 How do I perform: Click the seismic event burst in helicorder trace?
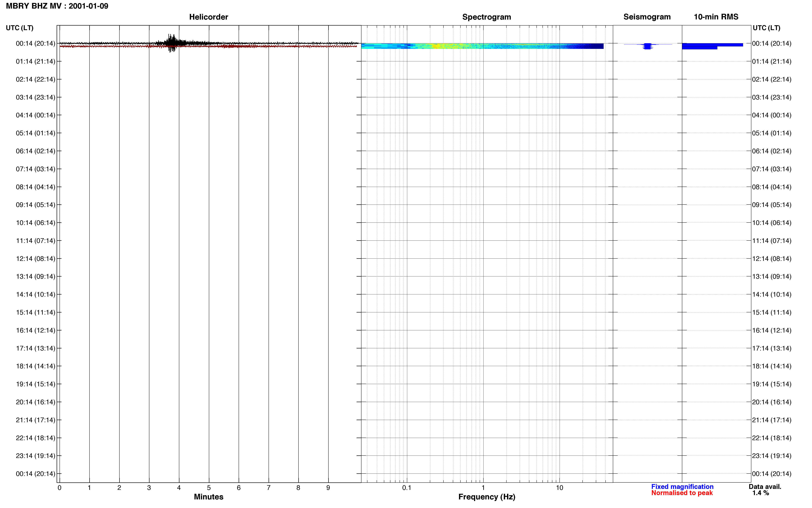(x=172, y=43)
